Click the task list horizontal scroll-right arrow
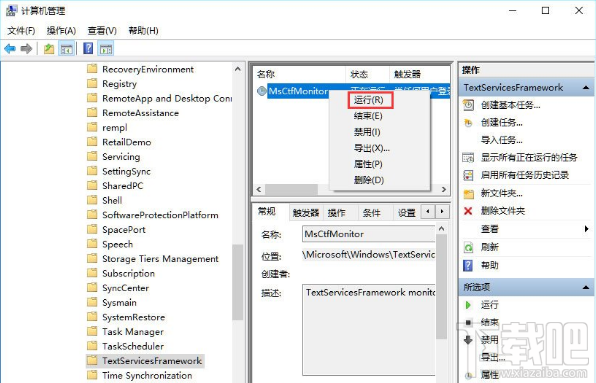The height and width of the screenshot is (383, 596). click(444, 189)
